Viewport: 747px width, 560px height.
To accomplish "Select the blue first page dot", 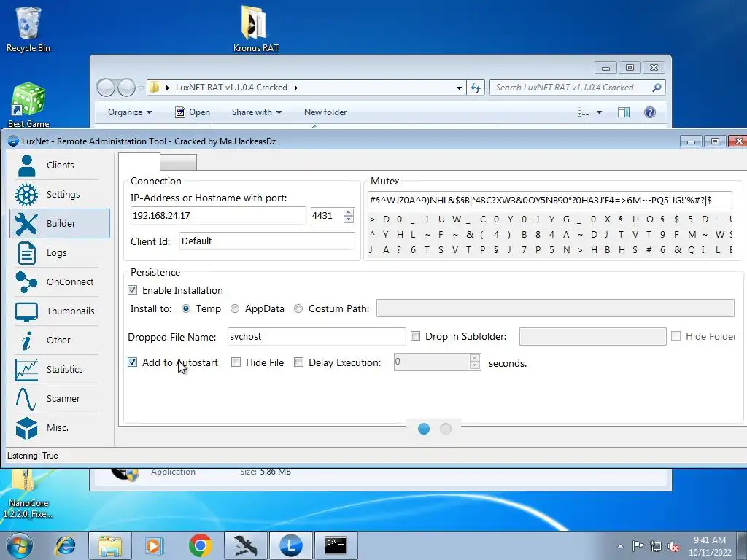I will pyautogui.click(x=424, y=429).
